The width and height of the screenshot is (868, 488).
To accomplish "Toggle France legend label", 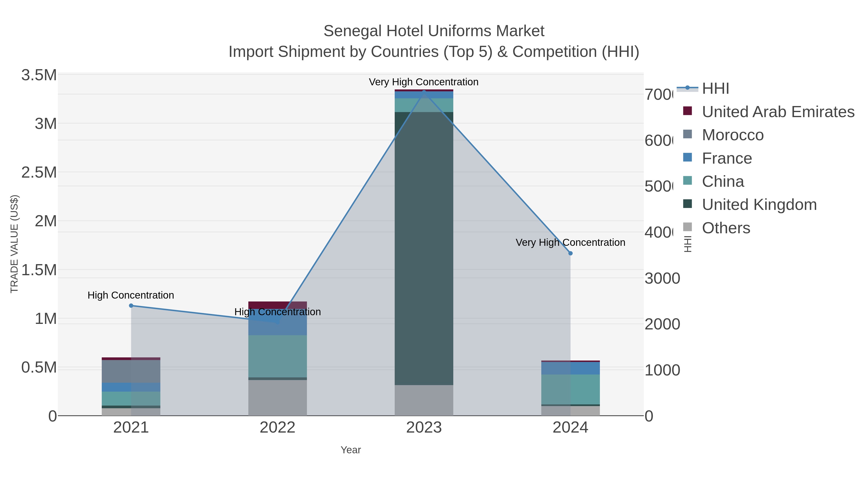I will point(727,158).
